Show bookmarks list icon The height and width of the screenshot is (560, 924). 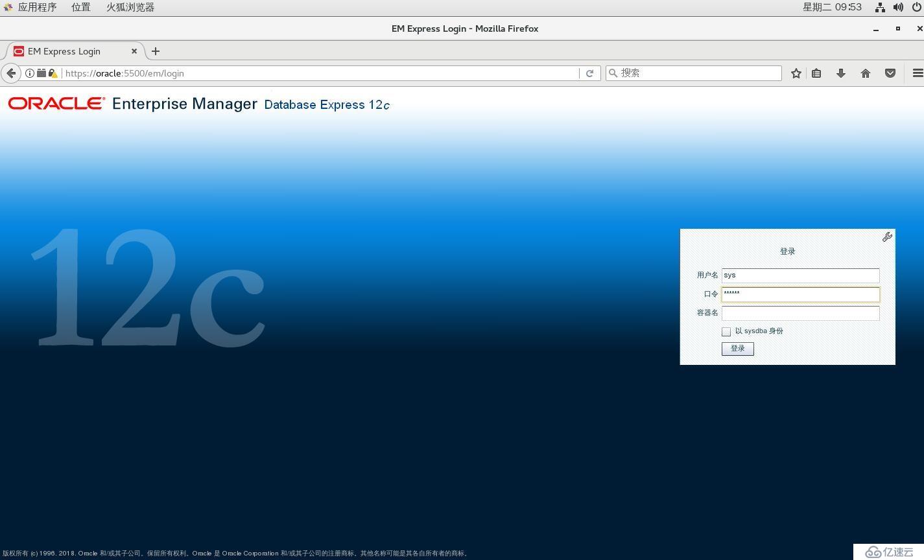817,73
